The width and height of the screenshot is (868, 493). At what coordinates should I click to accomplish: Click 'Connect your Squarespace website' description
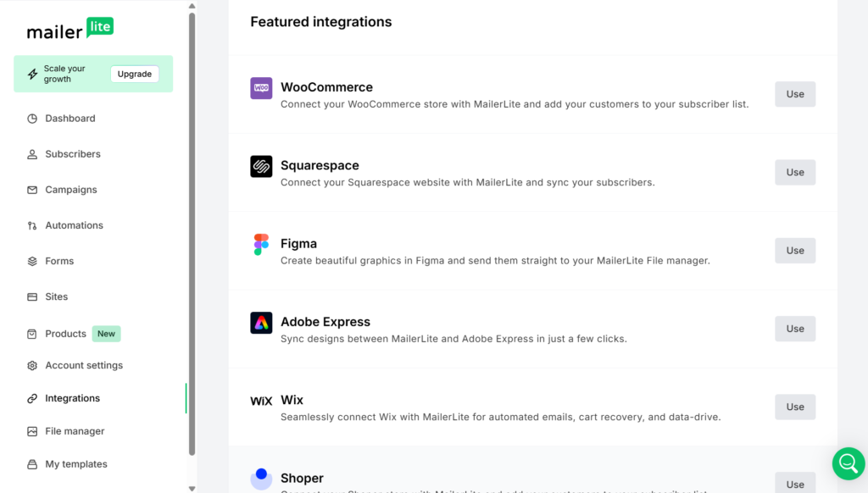(x=467, y=182)
